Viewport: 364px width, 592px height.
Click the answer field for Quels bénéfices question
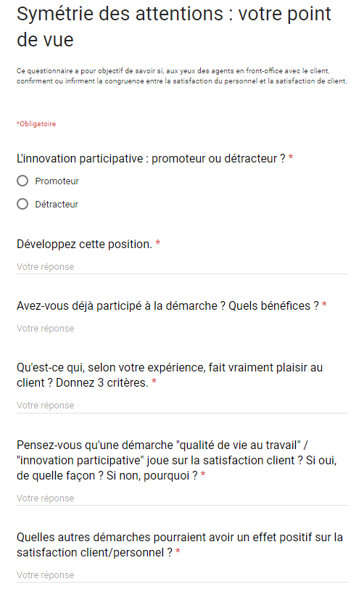point(182,328)
